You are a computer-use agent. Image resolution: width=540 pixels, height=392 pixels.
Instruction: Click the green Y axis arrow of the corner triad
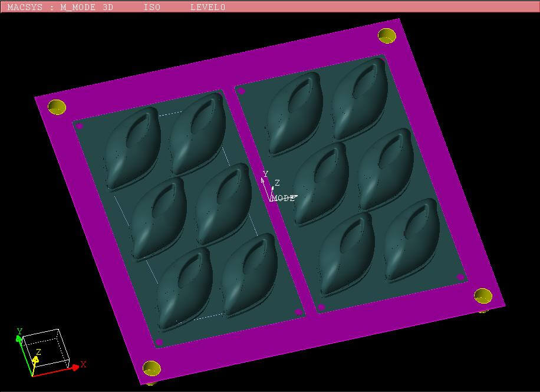(x=19, y=340)
